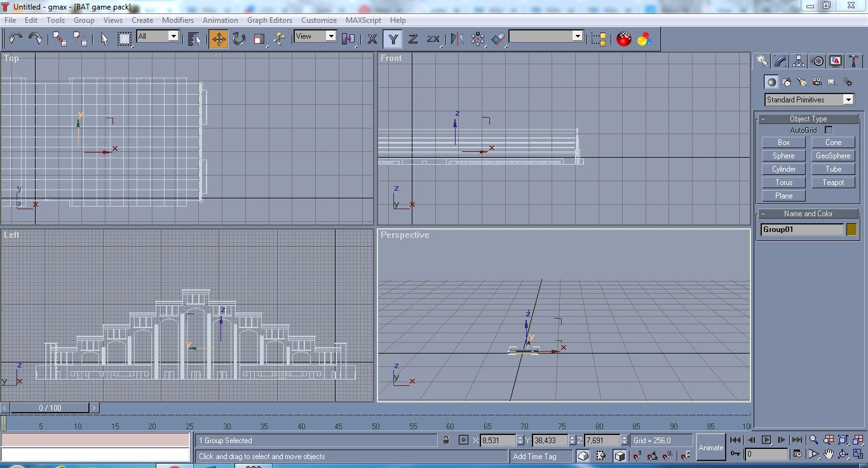Open the Modifiers menu
Viewport: 868px width, 468px height.
click(177, 20)
